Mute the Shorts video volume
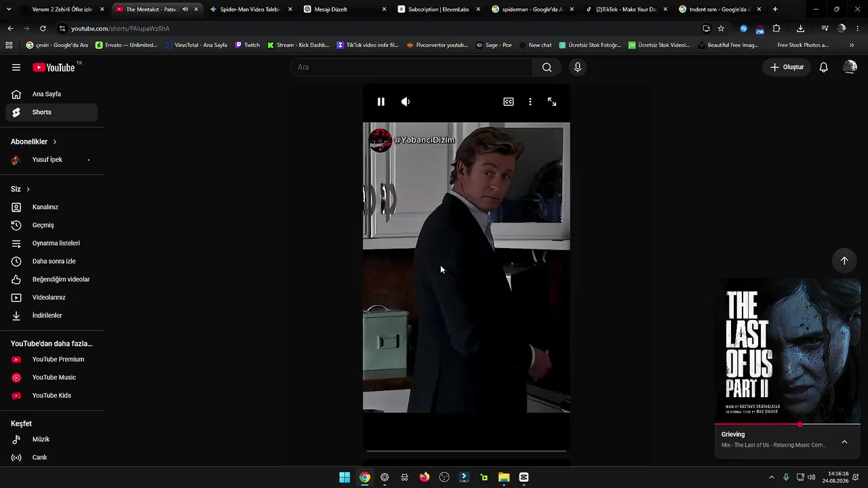This screenshot has height=488, width=868. pyautogui.click(x=406, y=102)
